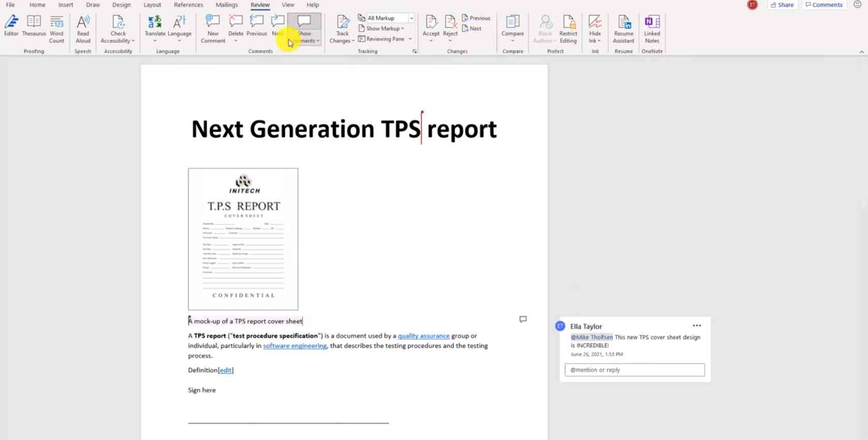Reject the tracked change
Image resolution: width=868 pixels, height=440 pixels.
(450, 29)
